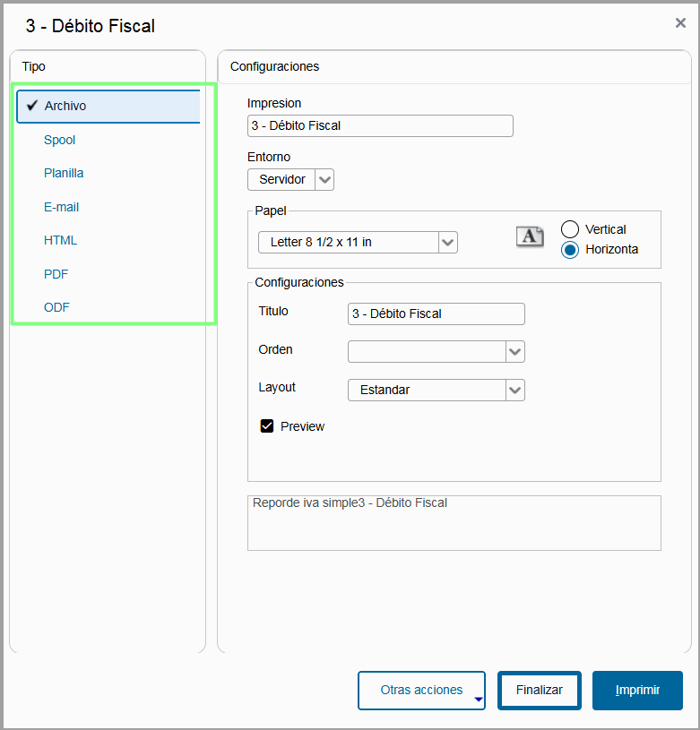This screenshot has height=730, width=700.
Task: Expand the Layout Estandar dropdown
Action: pos(514,390)
